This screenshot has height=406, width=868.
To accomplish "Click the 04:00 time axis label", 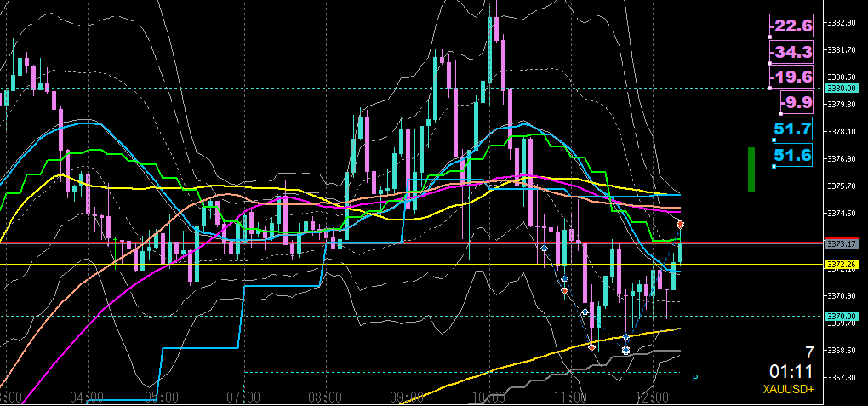I will pyautogui.click(x=88, y=397).
